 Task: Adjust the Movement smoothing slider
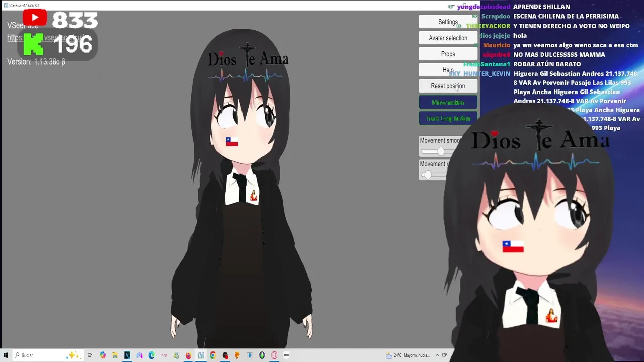pos(440,151)
